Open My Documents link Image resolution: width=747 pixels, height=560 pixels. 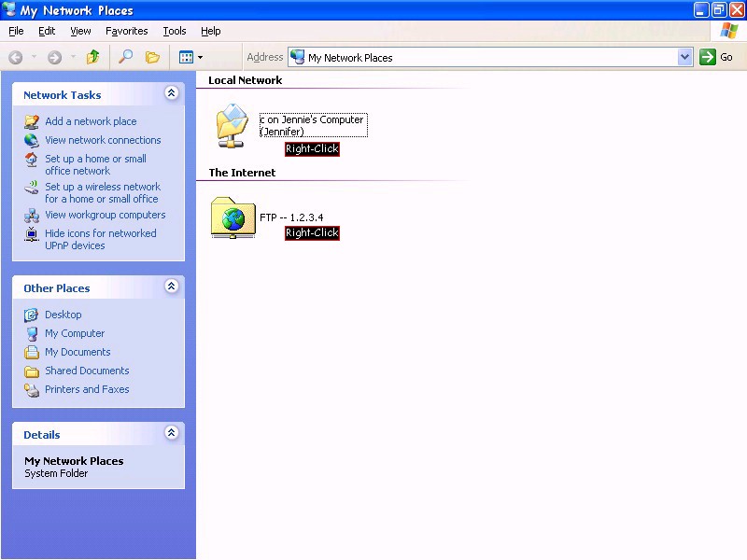click(x=78, y=352)
